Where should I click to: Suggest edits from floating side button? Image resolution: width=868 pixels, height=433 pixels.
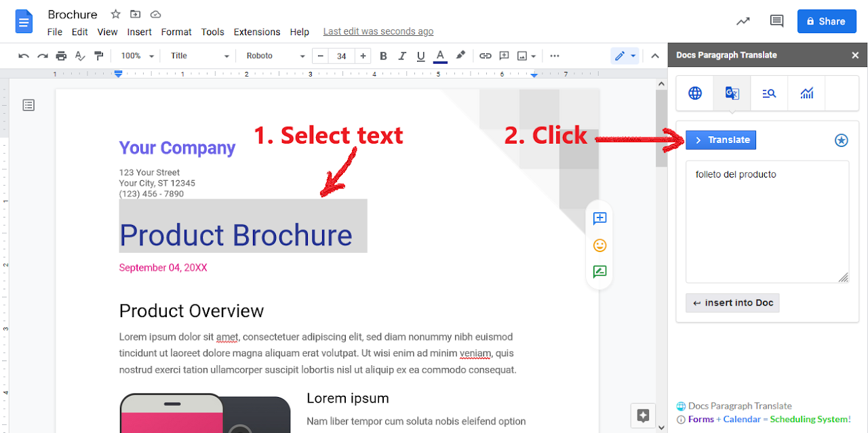point(599,272)
